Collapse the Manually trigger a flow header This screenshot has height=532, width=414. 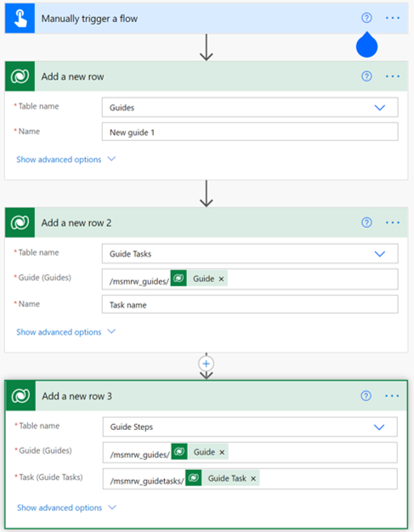[207, 19]
